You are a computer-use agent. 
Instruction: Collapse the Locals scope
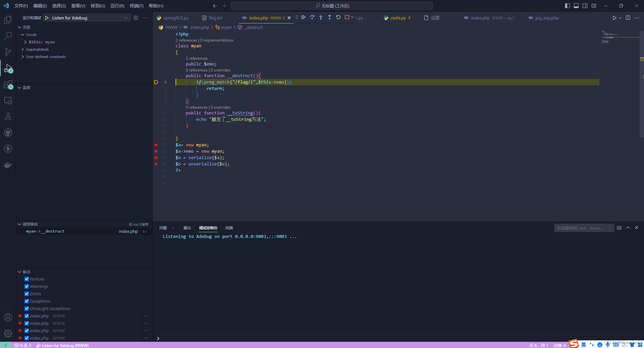[x=22, y=35]
